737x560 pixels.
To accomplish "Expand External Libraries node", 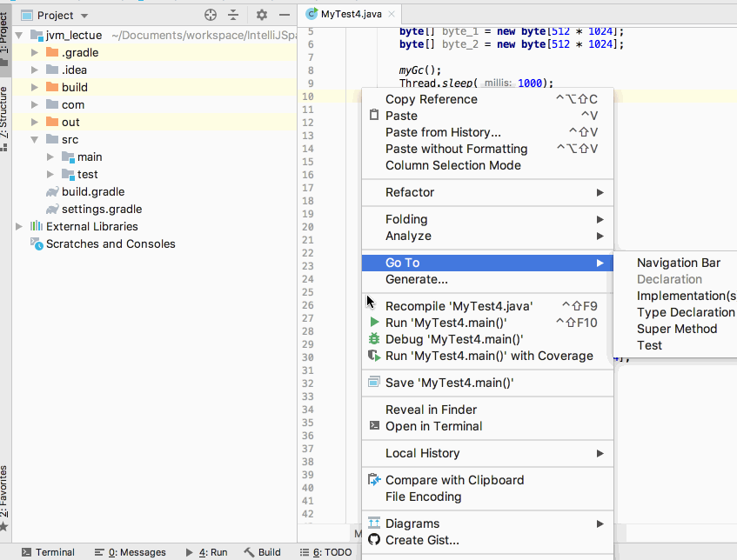I will [x=19, y=226].
